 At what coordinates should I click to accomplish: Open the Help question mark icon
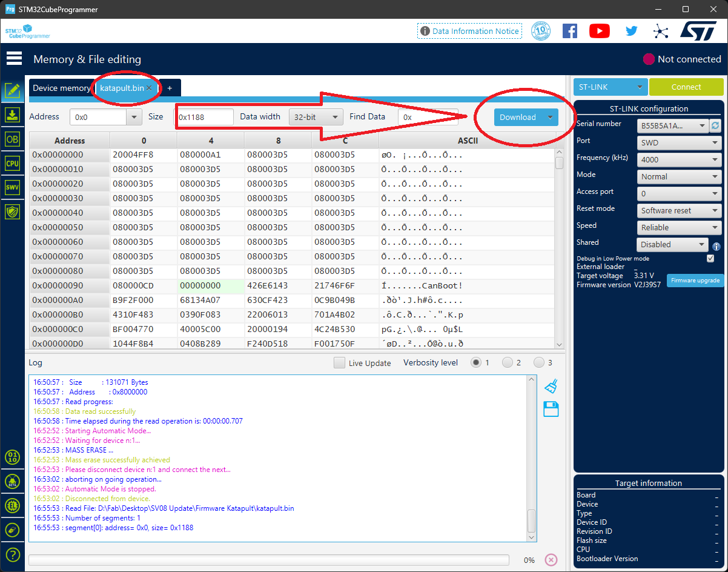(x=12, y=554)
